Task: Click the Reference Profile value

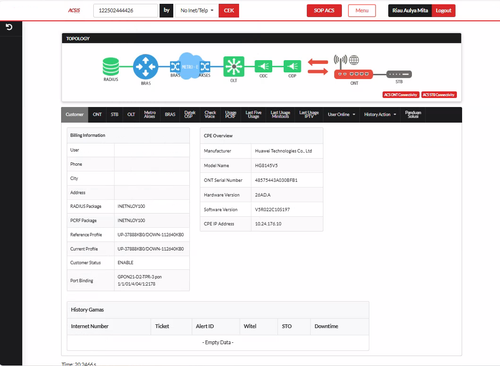Action: (151, 235)
